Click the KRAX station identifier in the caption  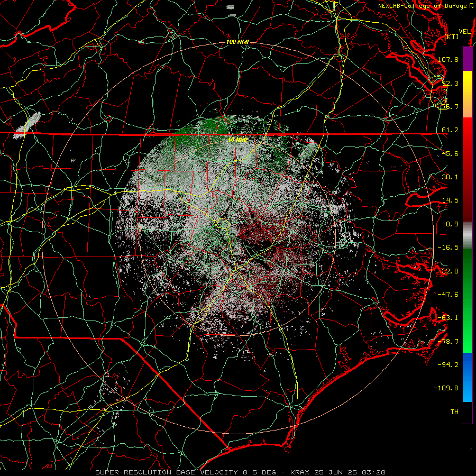300,472
